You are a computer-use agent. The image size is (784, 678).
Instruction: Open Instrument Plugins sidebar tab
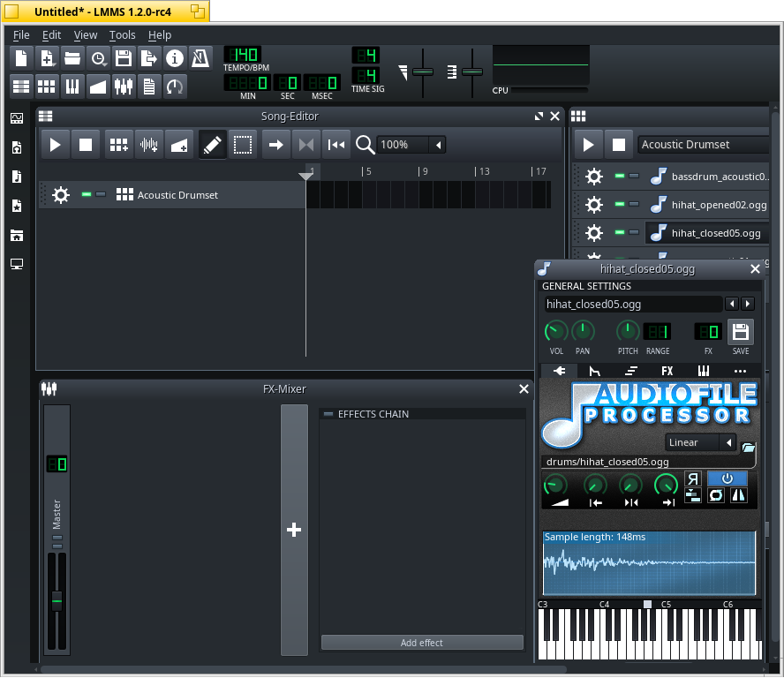(17, 118)
